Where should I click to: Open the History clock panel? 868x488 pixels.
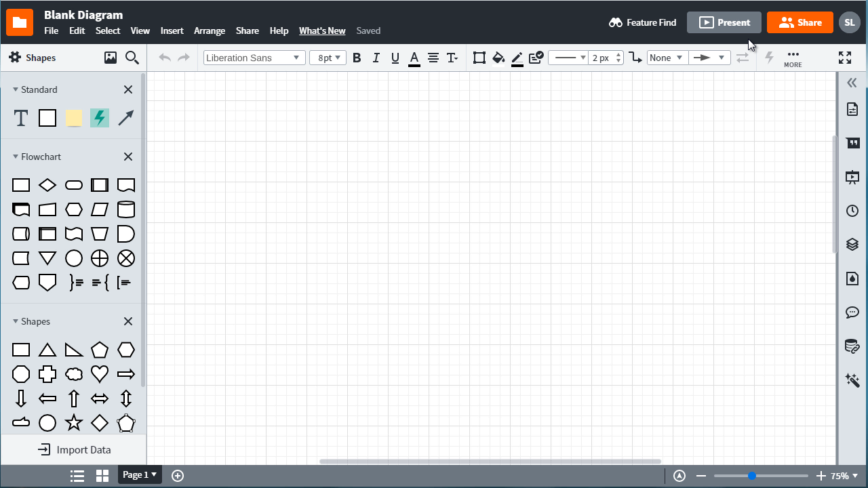[852, 211]
